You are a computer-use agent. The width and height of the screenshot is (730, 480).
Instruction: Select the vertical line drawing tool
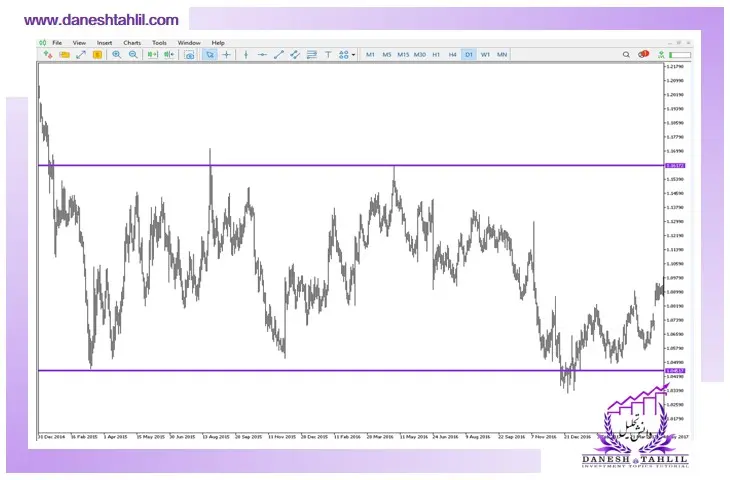(246, 54)
